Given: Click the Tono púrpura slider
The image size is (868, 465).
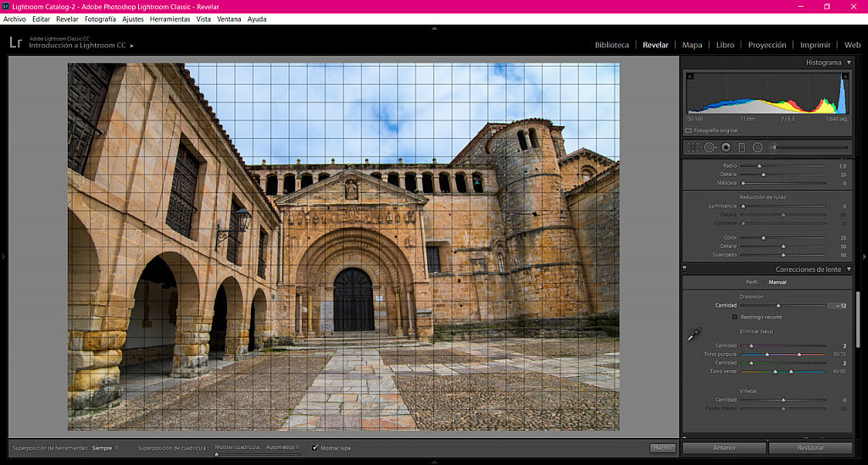Looking at the screenshot, I should (x=782, y=354).
